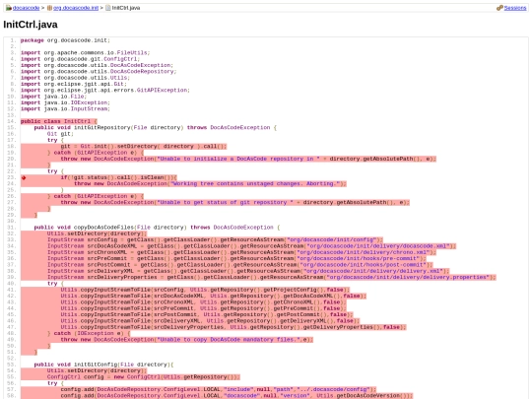Click the copyDocAsCodeFiles method declaration

157,228
